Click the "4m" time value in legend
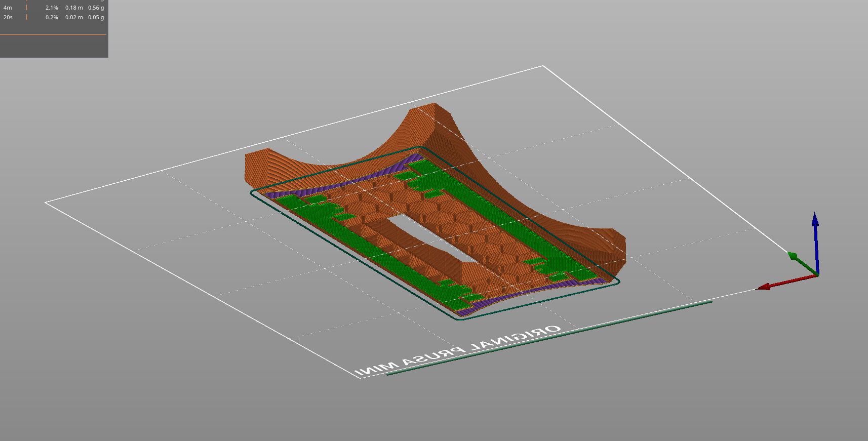868x441 pixels. pyautogui.click(x=8, y=8)
